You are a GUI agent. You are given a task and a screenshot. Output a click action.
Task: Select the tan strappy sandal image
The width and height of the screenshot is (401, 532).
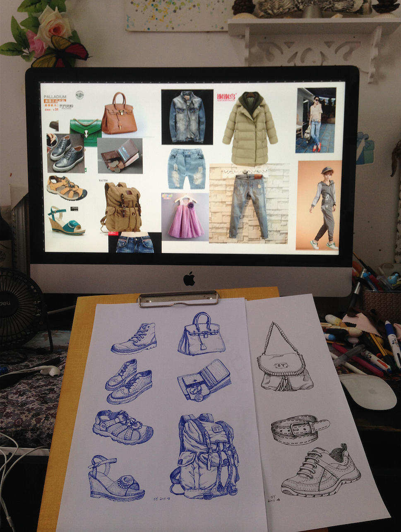click(x=66, y=189)
